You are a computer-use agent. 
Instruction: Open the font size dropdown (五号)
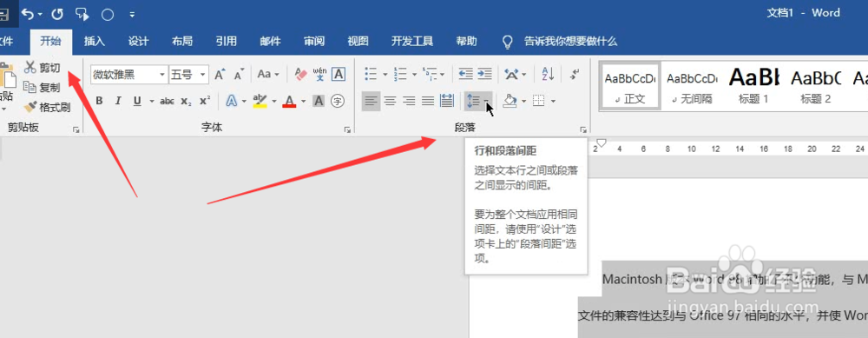(x=203, y=74)
